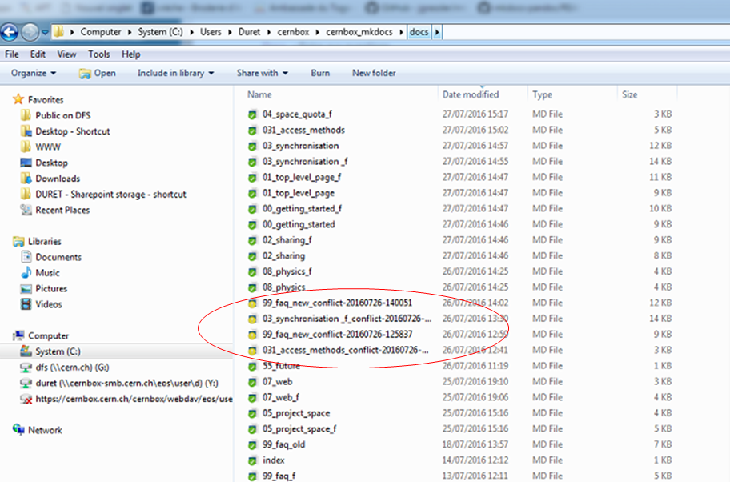This screenshot has height=482, width=730.
Task: Sort by Date modified column header
Action: [x=470, y=94]
